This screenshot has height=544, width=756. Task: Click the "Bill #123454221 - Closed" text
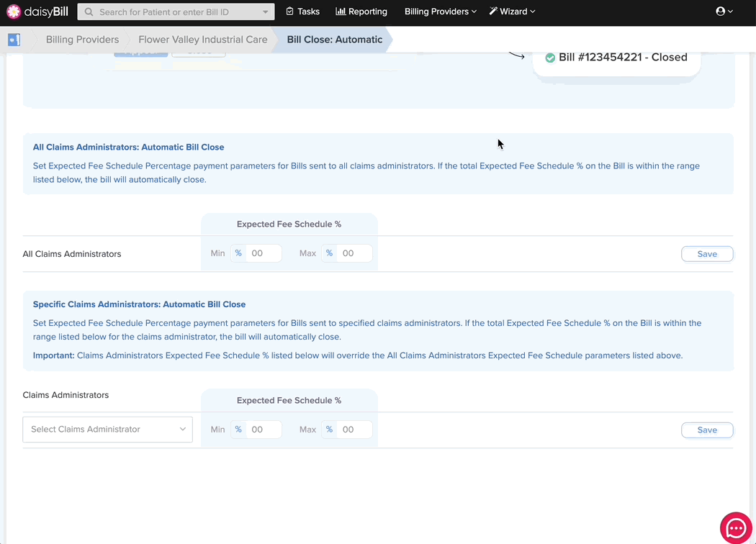click(623, 58)
